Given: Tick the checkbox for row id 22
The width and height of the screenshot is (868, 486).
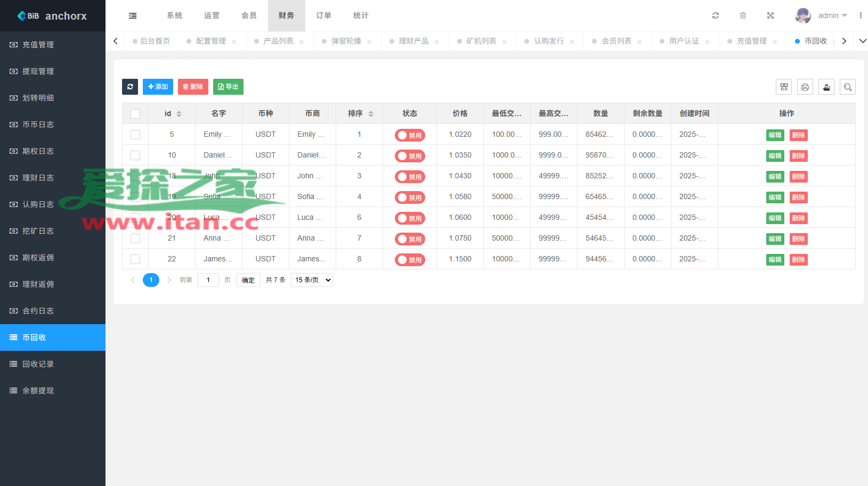Looking at the screenshot, I should 135,259.
